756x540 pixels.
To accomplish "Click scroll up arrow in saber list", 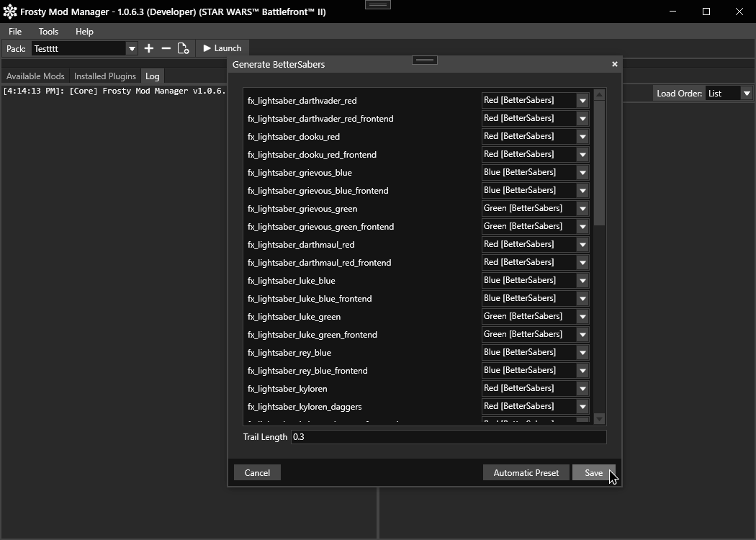I will tap(599, 94).
